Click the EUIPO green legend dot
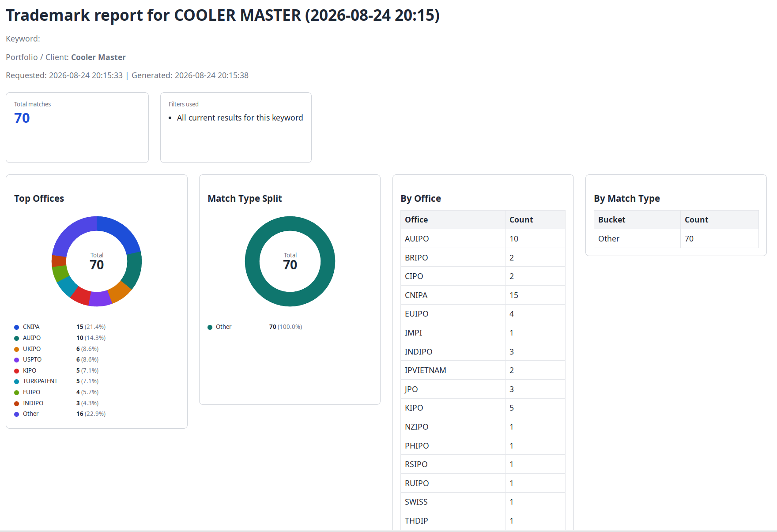The width and height of the screenshot is (777, 532). click(x=16, y=392)
